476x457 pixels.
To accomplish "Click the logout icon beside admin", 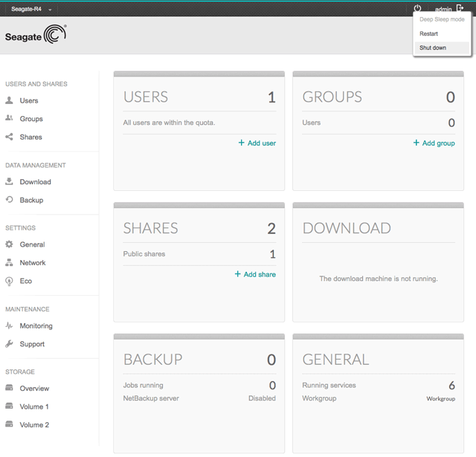I will point(460,8).
